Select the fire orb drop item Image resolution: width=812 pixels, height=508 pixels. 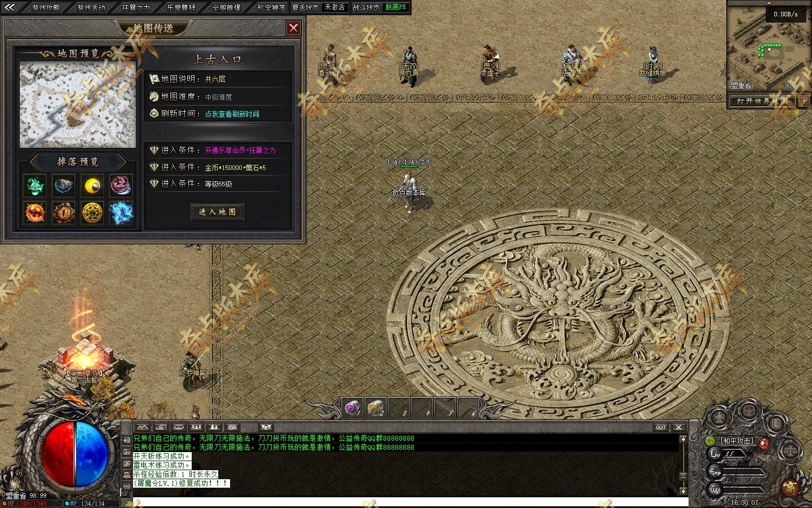click(35, 213)
